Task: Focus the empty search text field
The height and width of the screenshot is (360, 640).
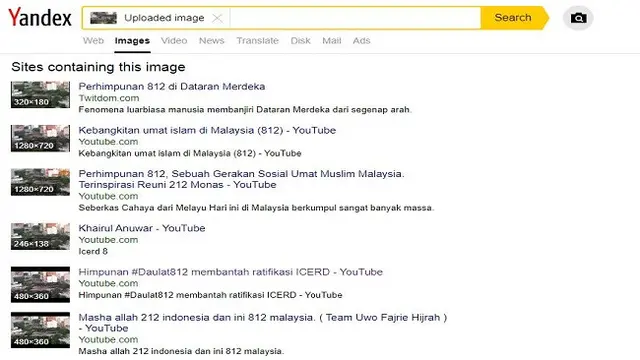Action: click(x=355, y=18)
